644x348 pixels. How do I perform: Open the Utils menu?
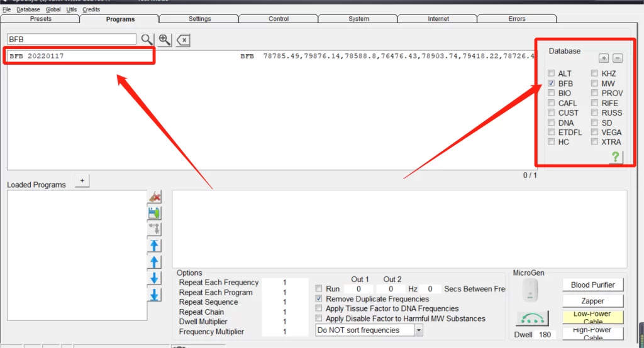(72, 9)
